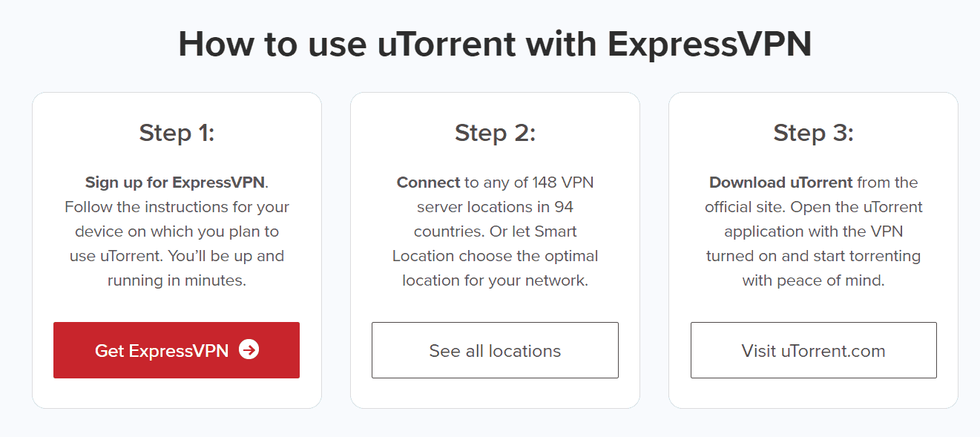Click the How to use uTorrent title
This screenshot has height=437, width=980.
[495, 44]
